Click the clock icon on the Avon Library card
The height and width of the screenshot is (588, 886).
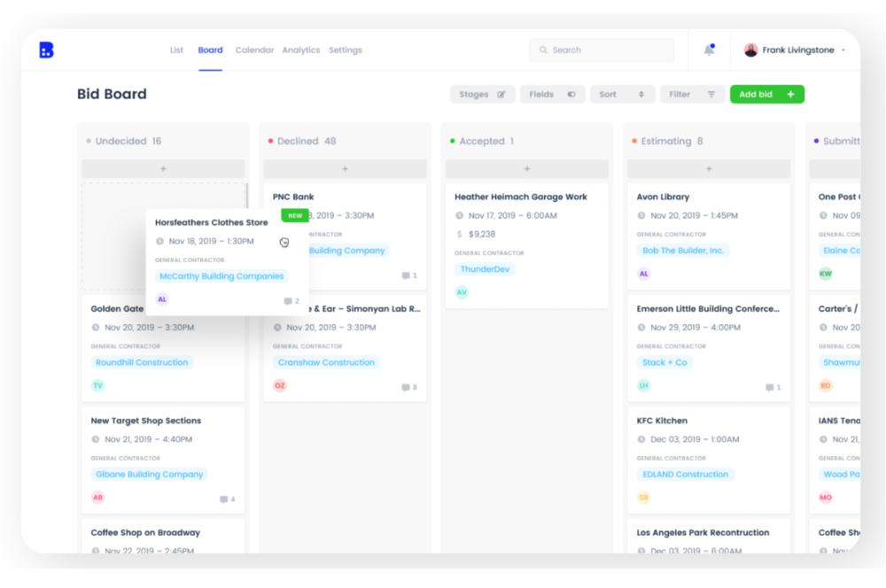coord(641,215)
